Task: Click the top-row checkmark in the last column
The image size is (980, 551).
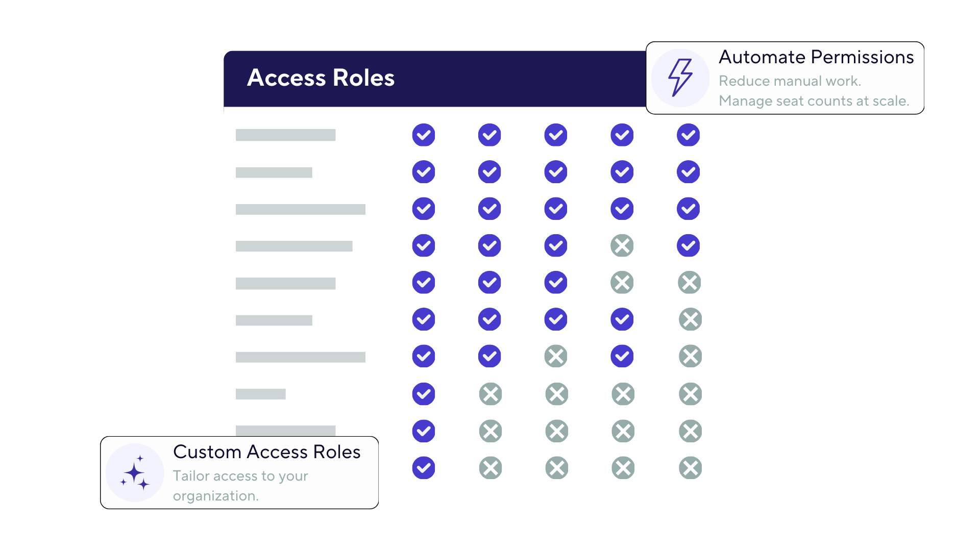Action: click(688, 135)
